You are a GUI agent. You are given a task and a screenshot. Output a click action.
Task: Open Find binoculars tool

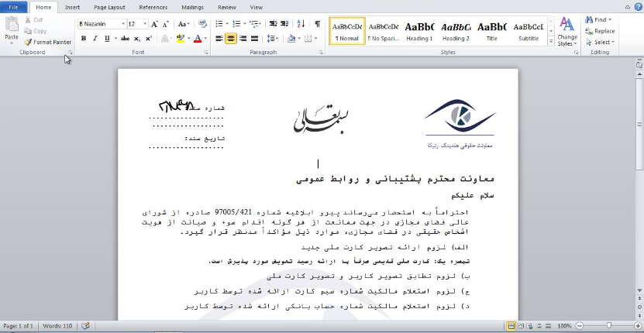point(598,19)
